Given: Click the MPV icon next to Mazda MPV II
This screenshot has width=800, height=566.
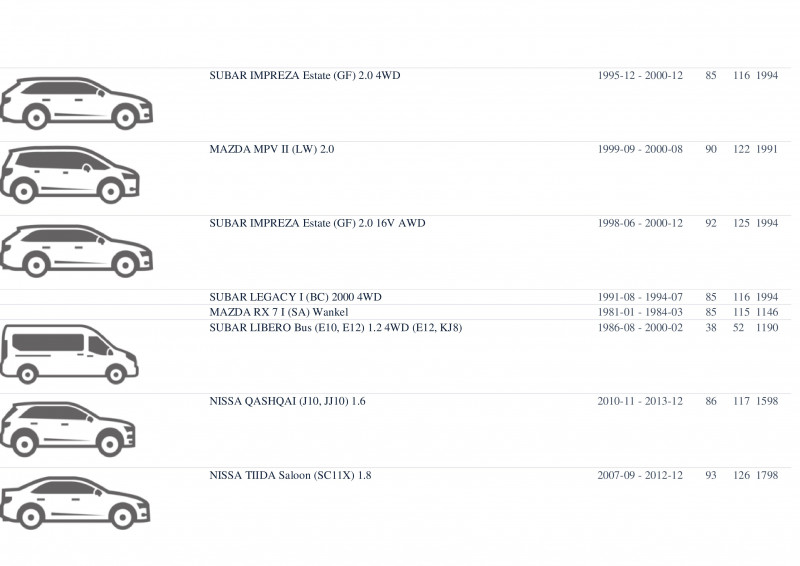Looking at the screenshot, I should click(70, 175).
